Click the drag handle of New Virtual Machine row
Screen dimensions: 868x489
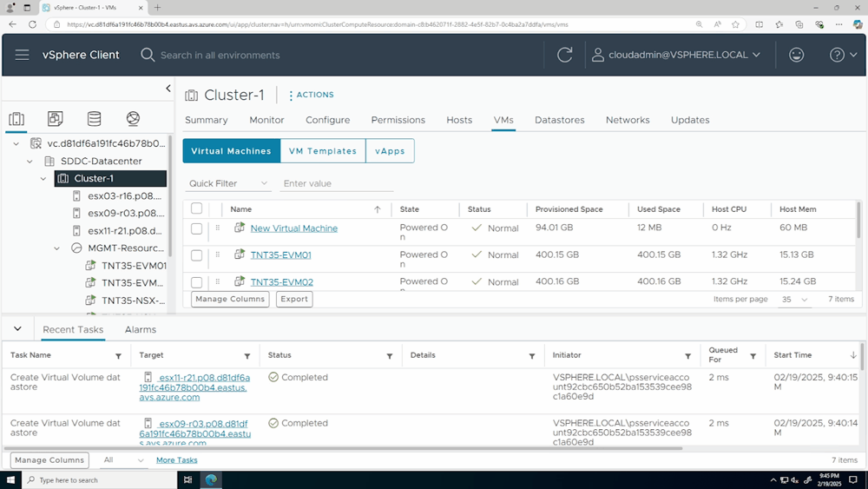coord(218,228)
